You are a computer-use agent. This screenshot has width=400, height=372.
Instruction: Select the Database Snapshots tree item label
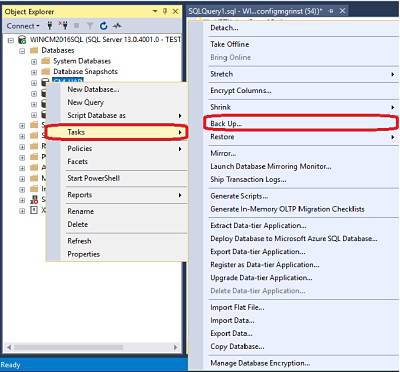tap(85, 71)
